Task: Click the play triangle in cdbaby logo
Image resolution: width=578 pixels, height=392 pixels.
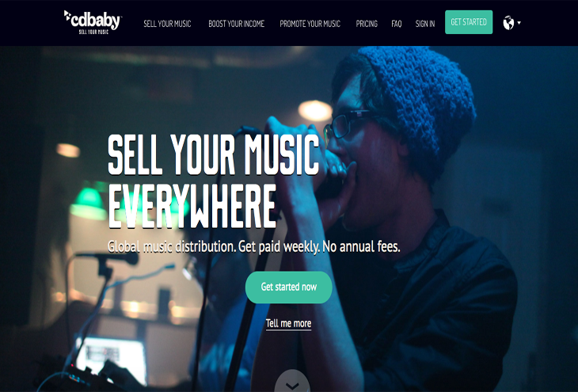Action: click(x=67, y=16)
